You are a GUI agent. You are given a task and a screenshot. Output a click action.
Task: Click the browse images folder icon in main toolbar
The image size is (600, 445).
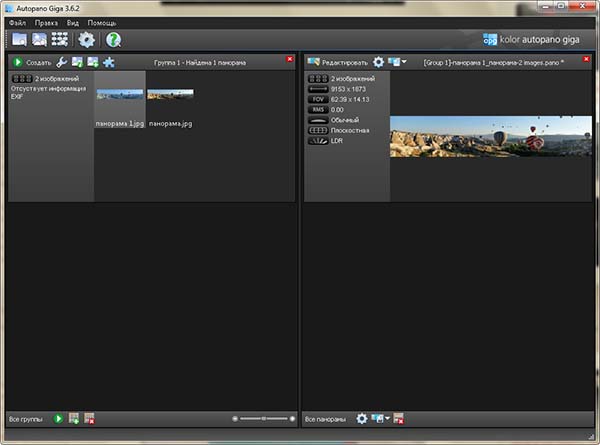tap(19, 40)
